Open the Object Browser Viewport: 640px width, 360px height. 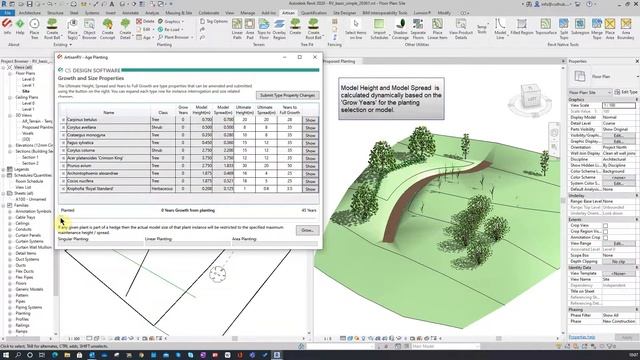[x=89, y=29]
